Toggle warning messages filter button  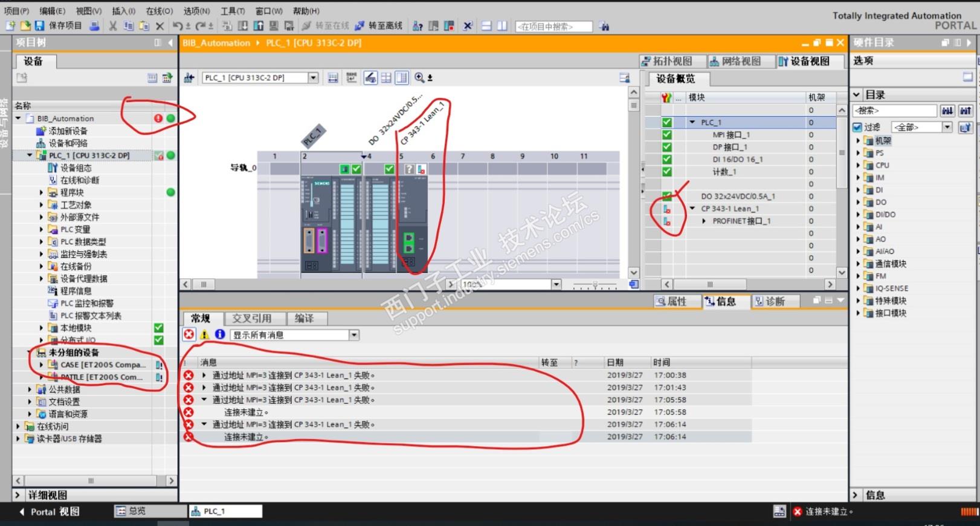pyautogui.click(x=205, y=334)
